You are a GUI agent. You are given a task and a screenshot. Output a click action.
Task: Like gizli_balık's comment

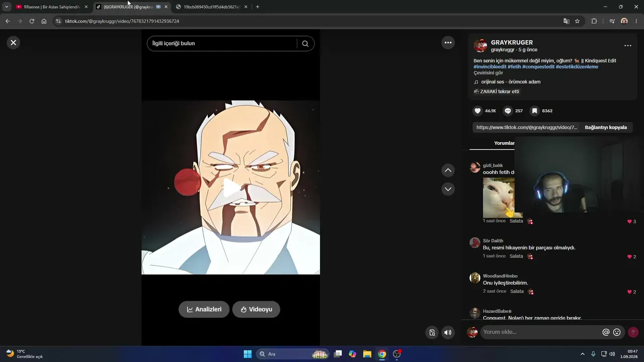(629, 221)
